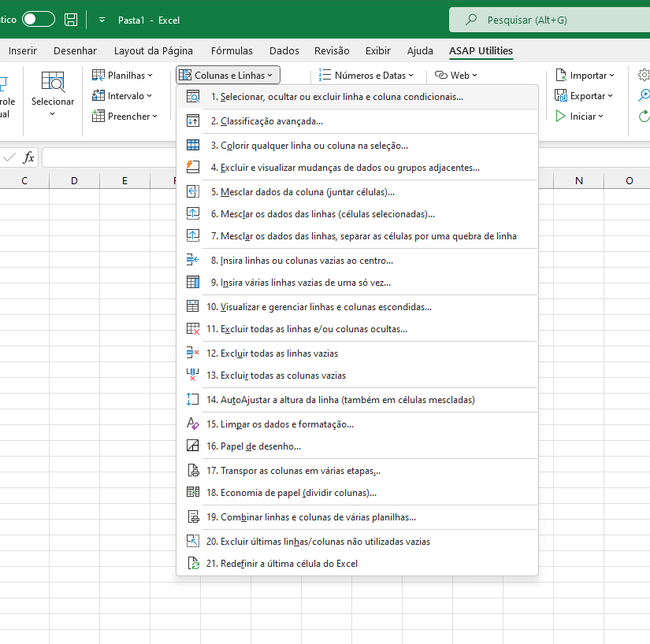Screen dimensions: 650x644
Task: Open the Números e Datas dropdown
Action: (x=366, y=76)
